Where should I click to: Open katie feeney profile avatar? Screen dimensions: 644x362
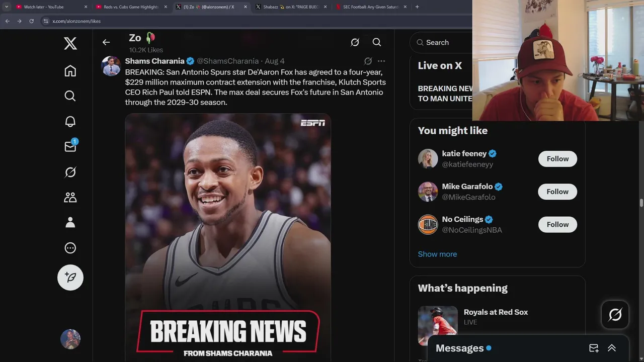point(428,159)
